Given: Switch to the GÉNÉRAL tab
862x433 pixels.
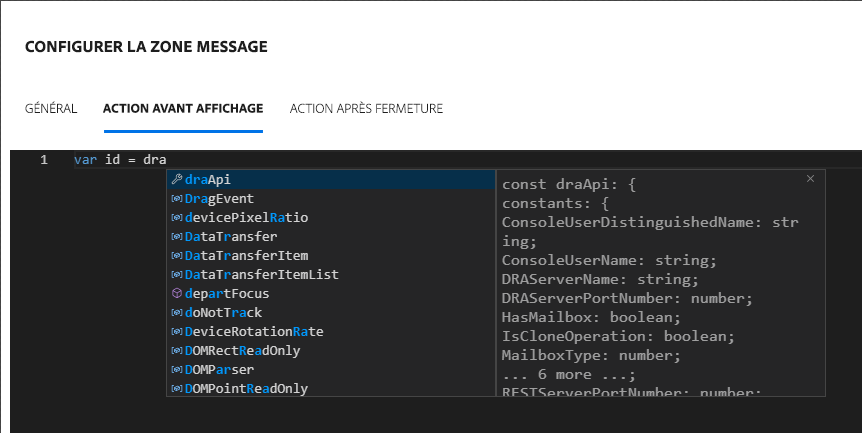Looking at the screenshot, I should coord(51,108).
